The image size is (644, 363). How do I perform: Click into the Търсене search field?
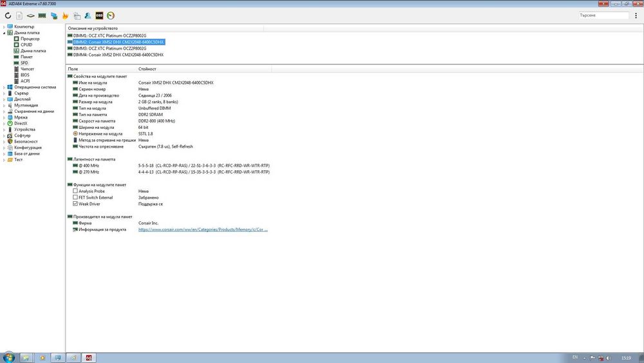[x=603, y=15]
